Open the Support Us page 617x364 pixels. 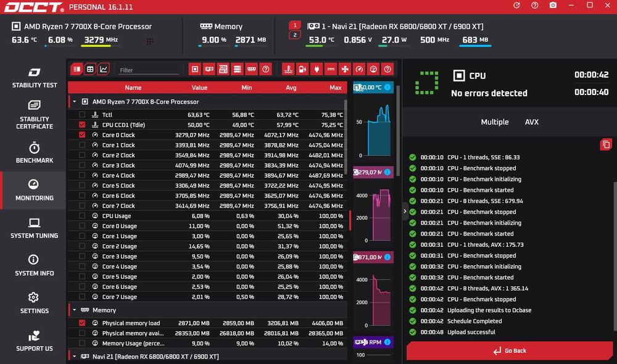point(34,341)
